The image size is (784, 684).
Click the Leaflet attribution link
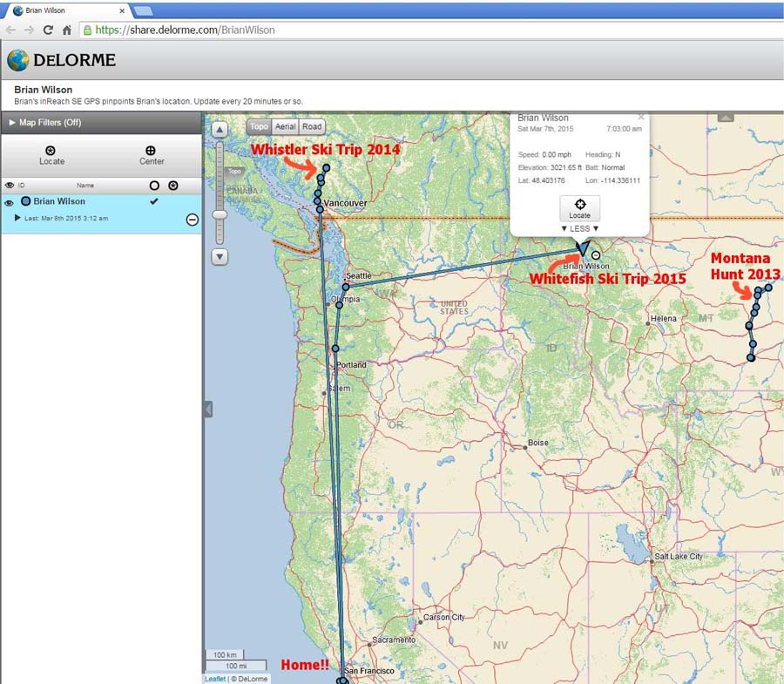coord(215,679)
